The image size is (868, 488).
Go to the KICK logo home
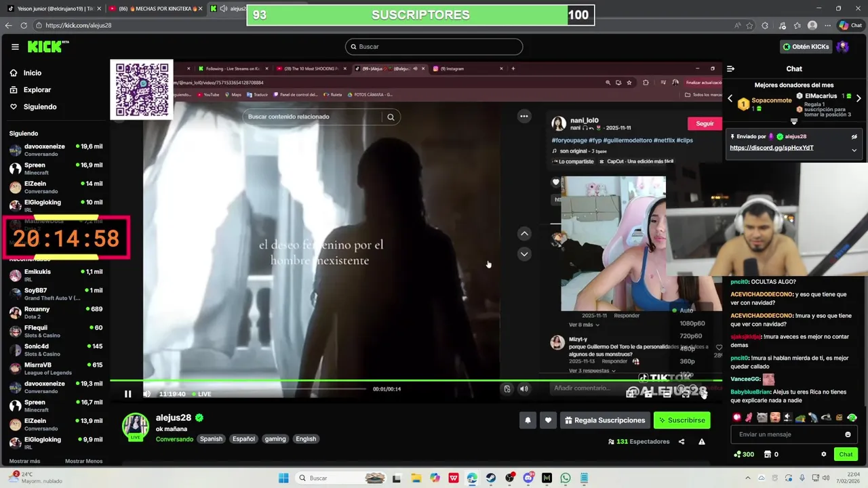coord(48,47)
